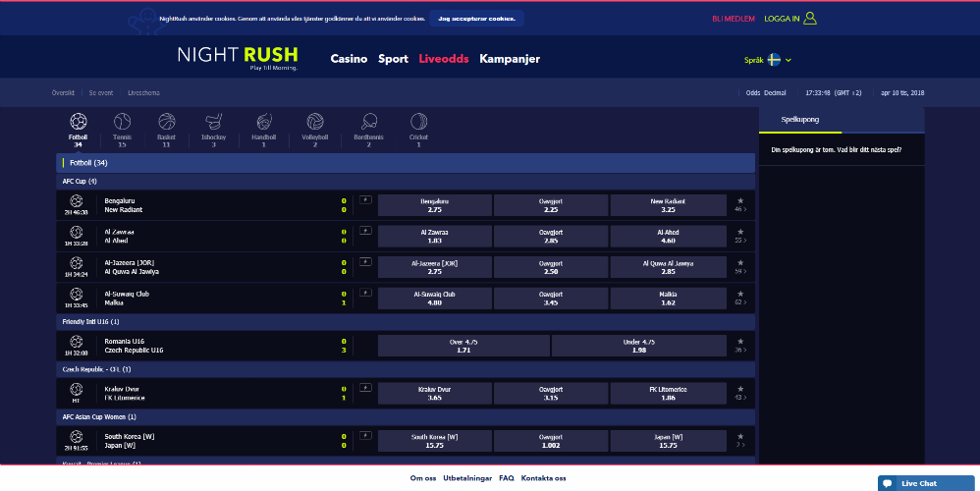
Task: Bet on Malkia at odds 1.62
Action: point(668,298)
